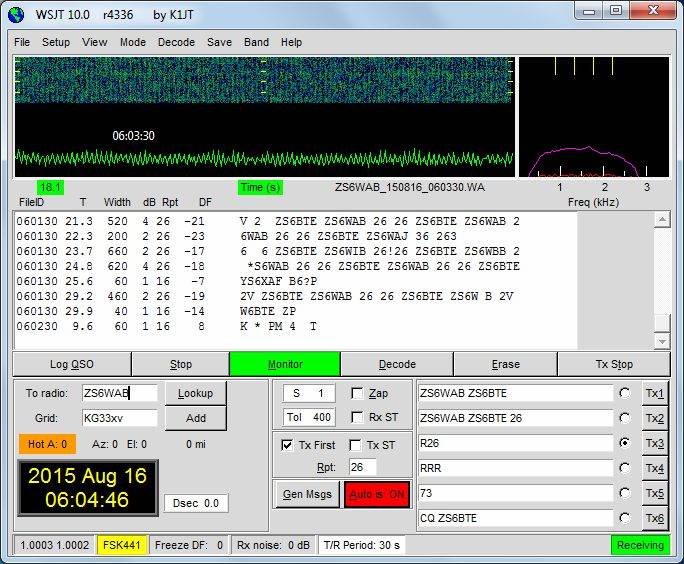Image resolution: width=684 pixels, height=564 pixels.
Task: Toggle the green Monitor button
Action: (285, 364)
